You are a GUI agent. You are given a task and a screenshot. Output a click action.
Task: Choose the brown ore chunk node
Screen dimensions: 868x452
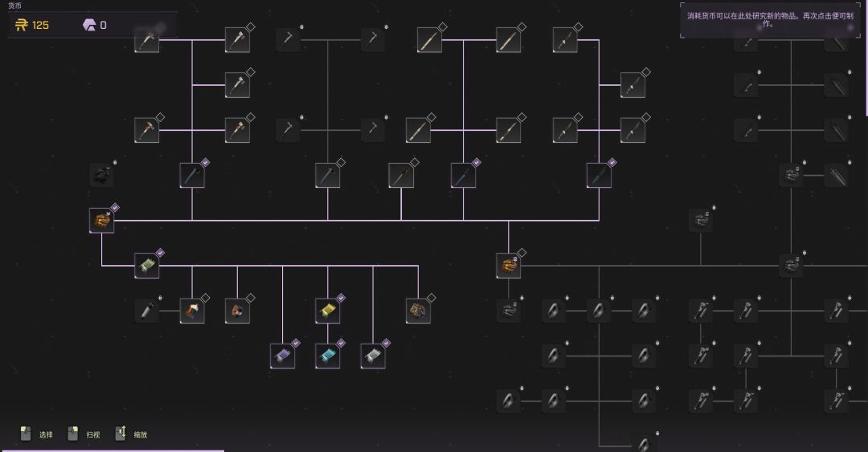coord(418,310)
